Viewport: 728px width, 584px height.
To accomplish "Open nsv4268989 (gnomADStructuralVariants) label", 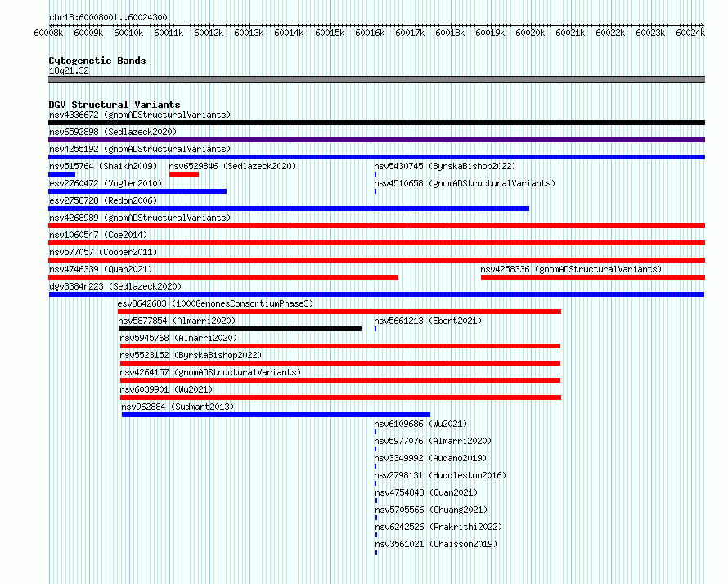I will coord(140,218).
